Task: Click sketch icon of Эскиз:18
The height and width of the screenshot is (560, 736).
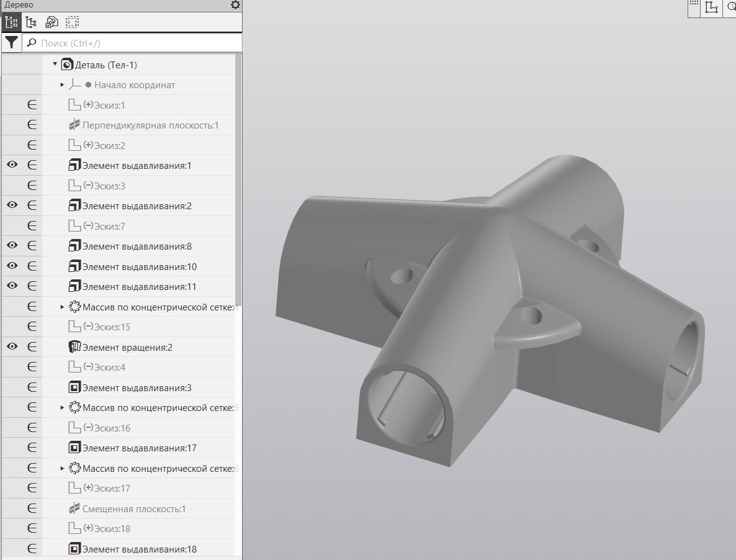Action: [x=74, y=528]
